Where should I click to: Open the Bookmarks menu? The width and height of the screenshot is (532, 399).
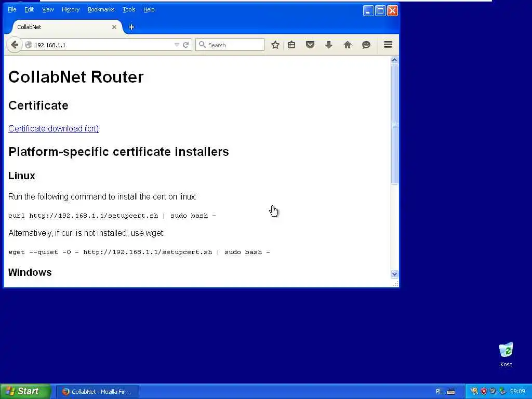tap(101, 9)
